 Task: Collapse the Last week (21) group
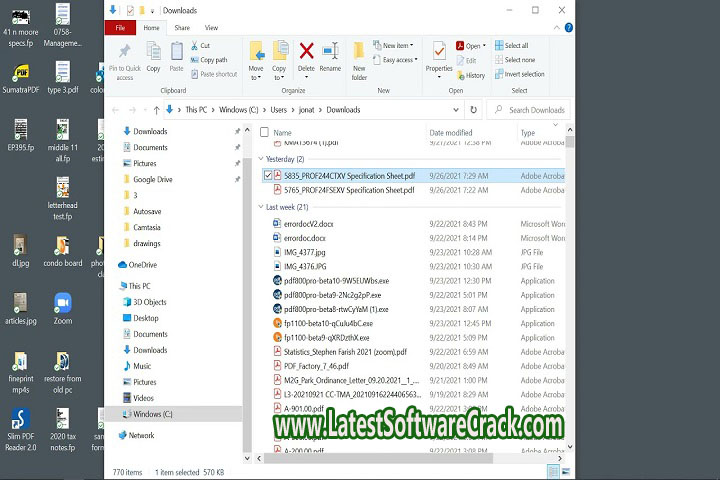pyautogui.click(x=261, y=207)
